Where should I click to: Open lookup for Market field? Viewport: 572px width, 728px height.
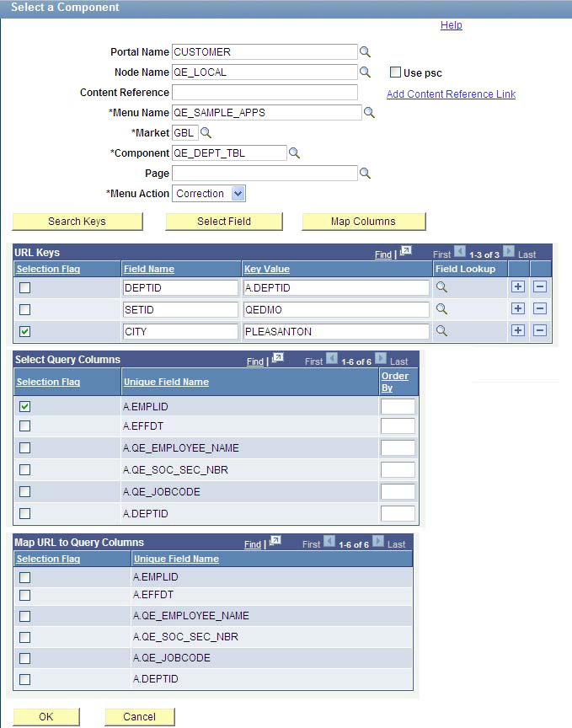click(x=206, y=133)
